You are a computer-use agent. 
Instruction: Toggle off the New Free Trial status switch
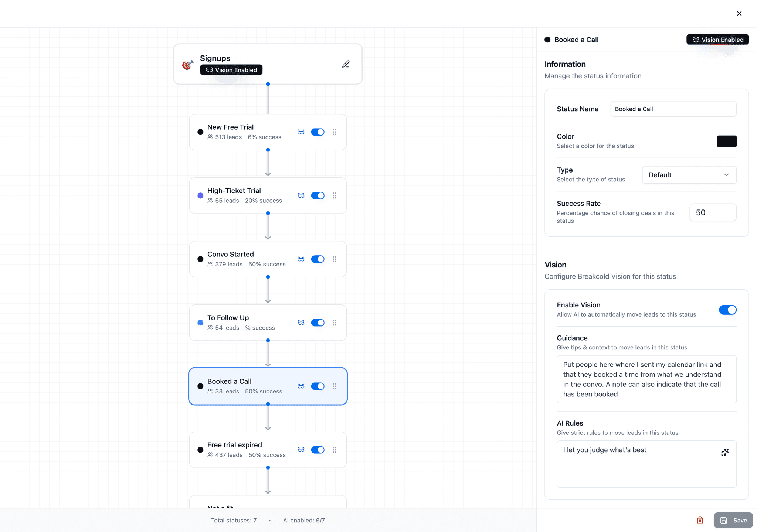(318, 132)
